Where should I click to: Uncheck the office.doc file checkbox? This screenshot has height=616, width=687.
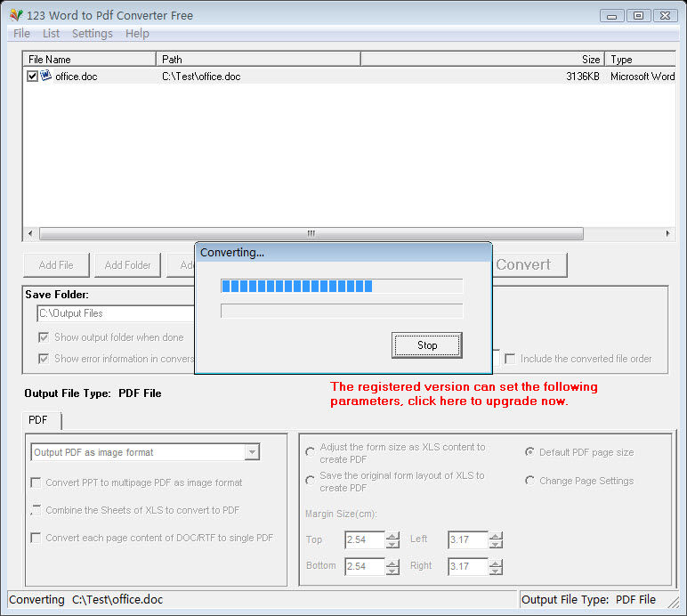33,77
